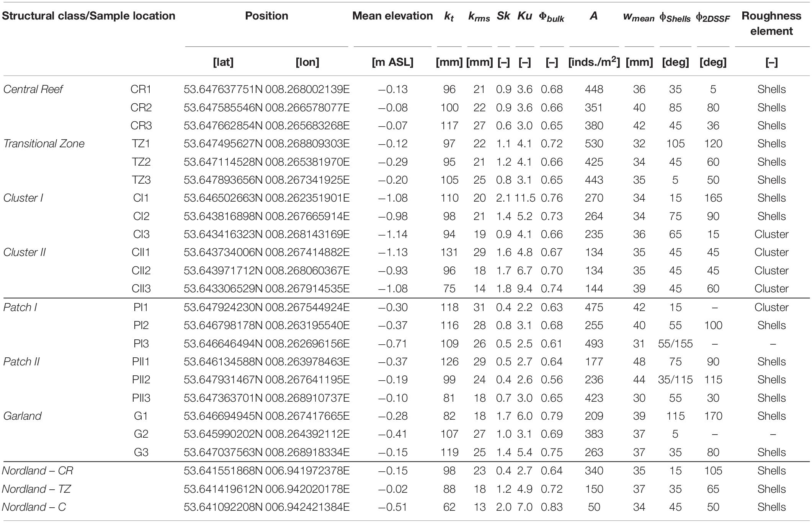Click sample code 'PII3'
This screenshot has width=812, height=523.
(141, 398)
